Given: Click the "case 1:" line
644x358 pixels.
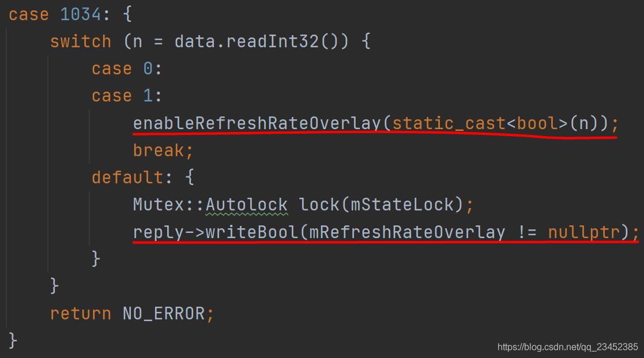Looking at the screenshot, I should [x=127, y=96].
